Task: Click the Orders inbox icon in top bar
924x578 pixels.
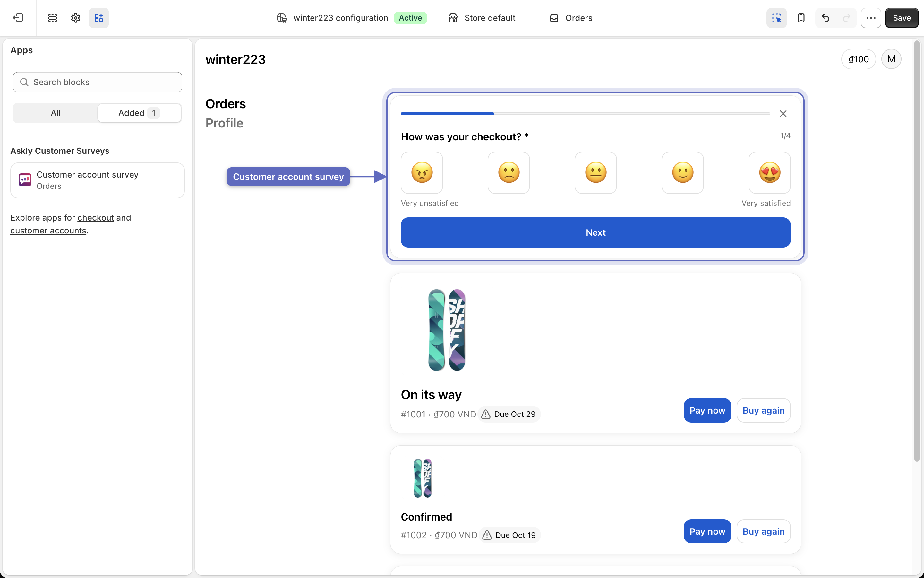Action: pos(554,18)
